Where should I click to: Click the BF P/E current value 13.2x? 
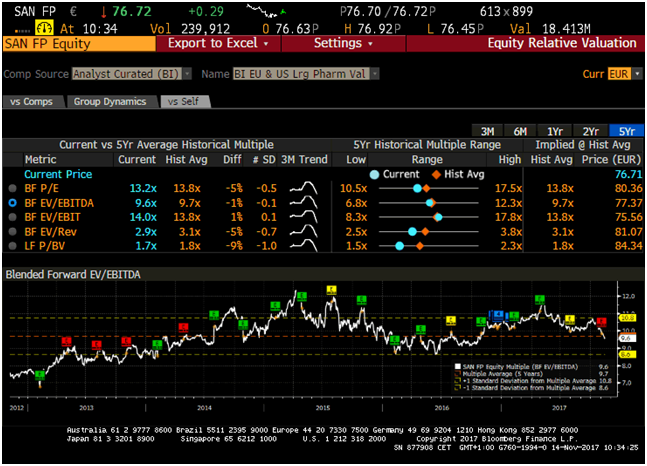pyautogui.click(x=143, y=188)
